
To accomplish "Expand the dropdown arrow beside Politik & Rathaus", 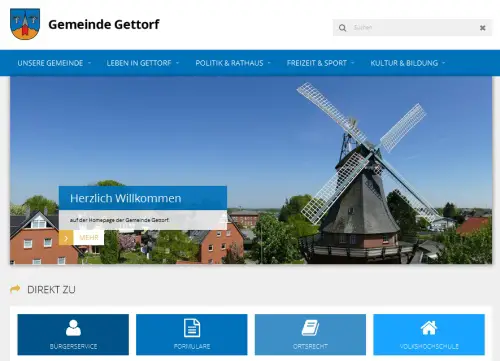I will click(x=269, y=63).
